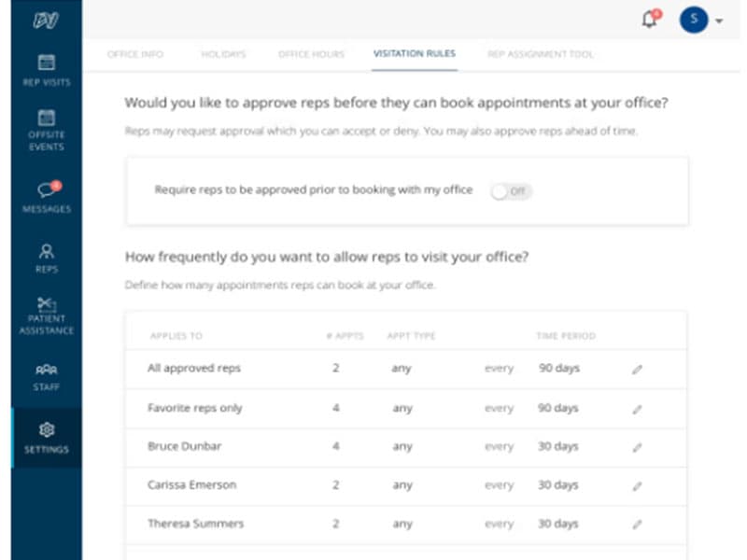Open Rep Visits calendar icon in sidebar

tap(46, 63)
